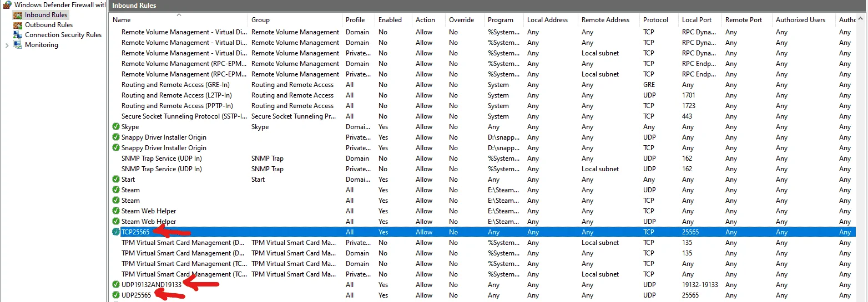The image size is (868, 302).
Task: Sort by the Override column header
Action: coord(462,20)
